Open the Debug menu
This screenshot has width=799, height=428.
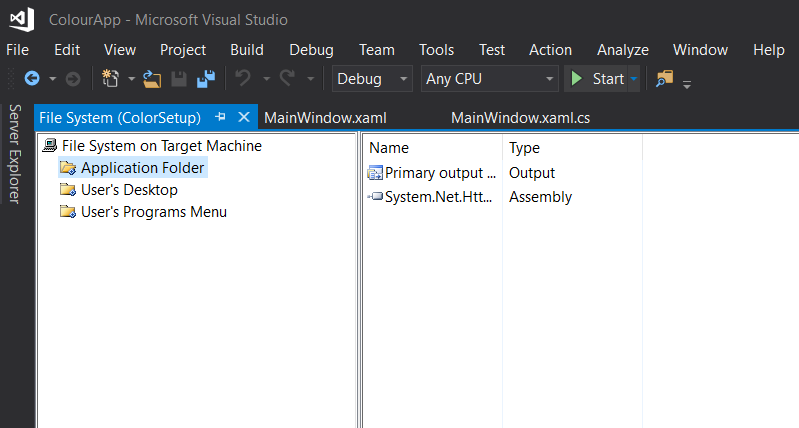311,50
